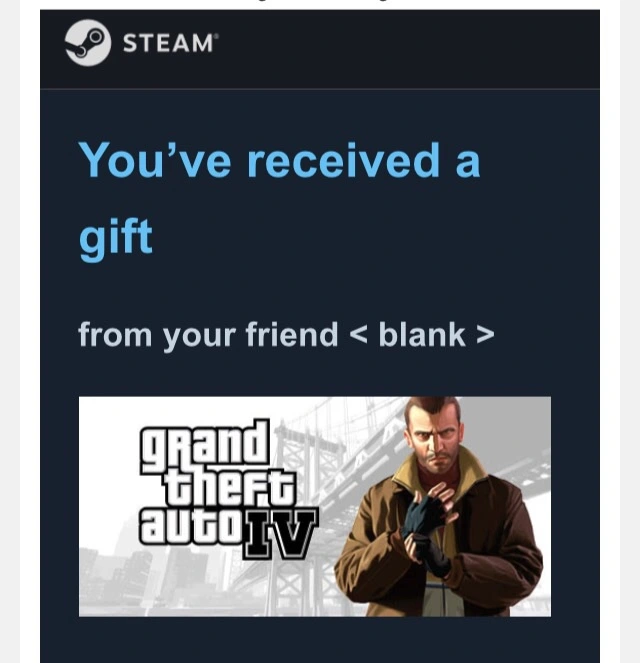Click the Roman numeral IV emblem
The height and width of the screenshot is (663, 640).
click(281, 534)
